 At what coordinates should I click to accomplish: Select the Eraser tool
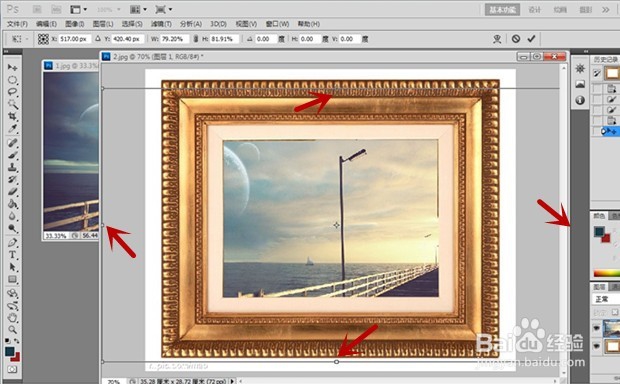click(12, 192)
